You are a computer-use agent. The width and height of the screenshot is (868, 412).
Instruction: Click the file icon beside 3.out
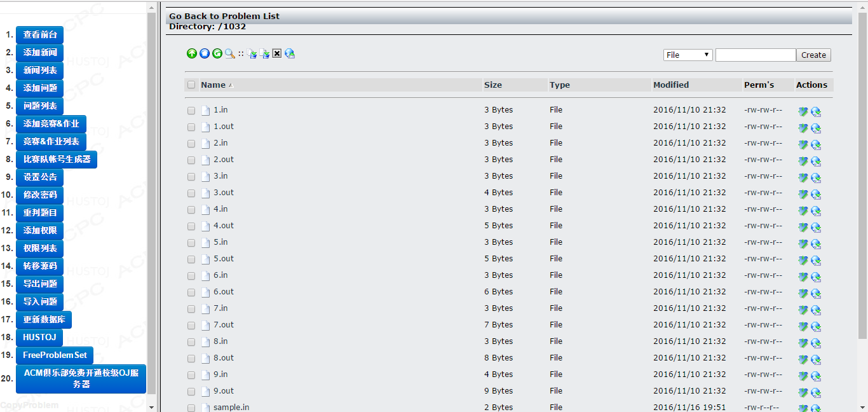pyautogui.click(x=205, y=193)
